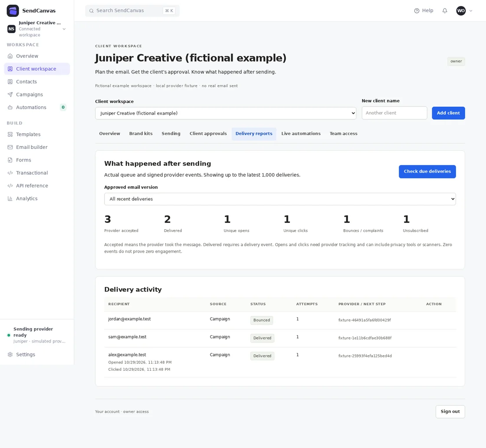
Task: Open the Team access tab
Action: pyautogui.click(x=343, y=134)
